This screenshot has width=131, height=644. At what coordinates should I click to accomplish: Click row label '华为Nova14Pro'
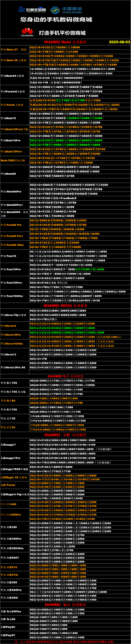tap(11, 335)
